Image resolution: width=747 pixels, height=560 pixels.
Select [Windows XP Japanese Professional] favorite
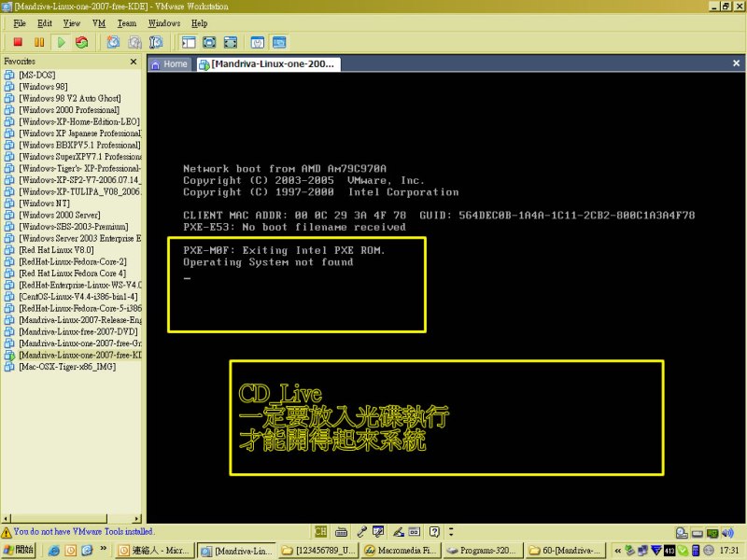(73, 133)
